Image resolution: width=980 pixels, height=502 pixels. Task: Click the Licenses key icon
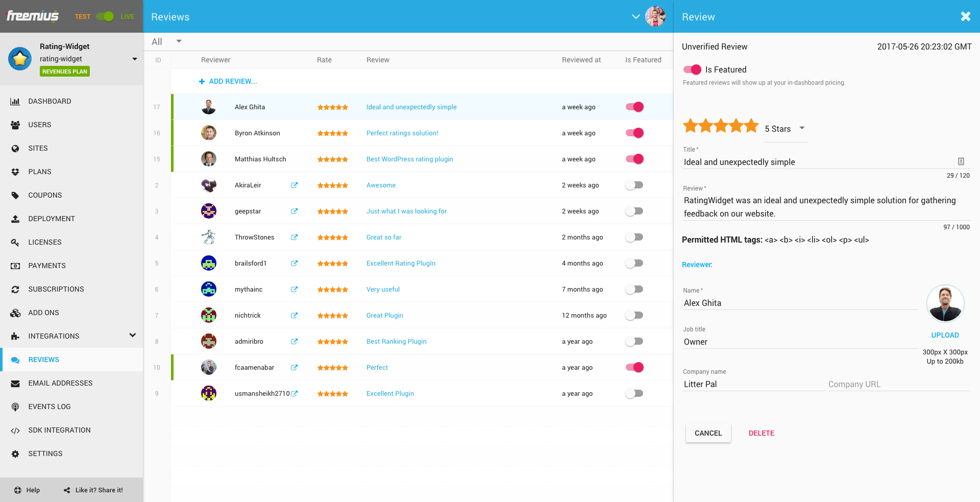click(15, 243)
